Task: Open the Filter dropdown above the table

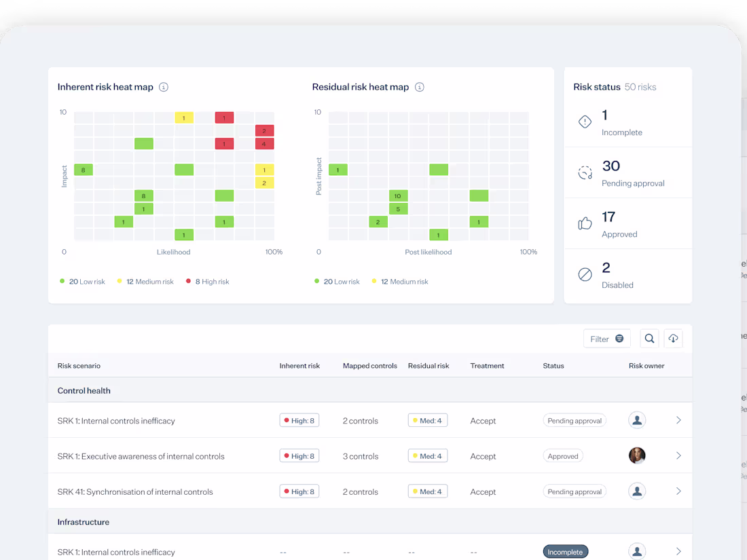Action: [x=606, y=338]
